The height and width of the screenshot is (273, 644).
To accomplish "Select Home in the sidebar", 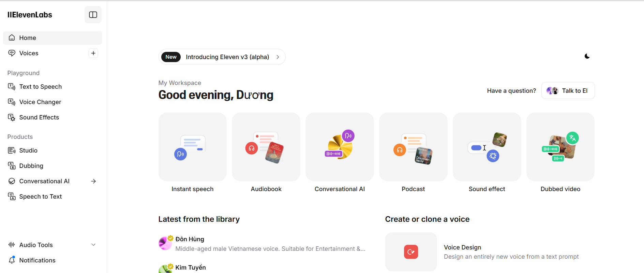I will click(x=28, y=38).
